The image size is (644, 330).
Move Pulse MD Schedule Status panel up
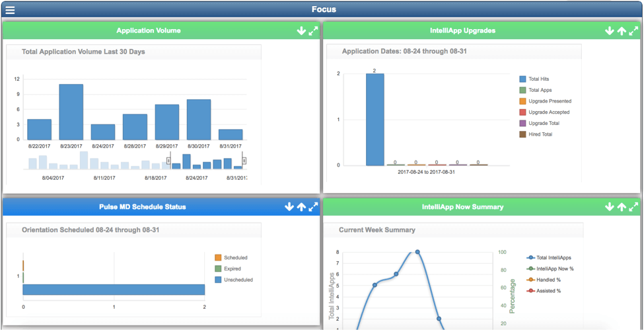click(301, 207)
